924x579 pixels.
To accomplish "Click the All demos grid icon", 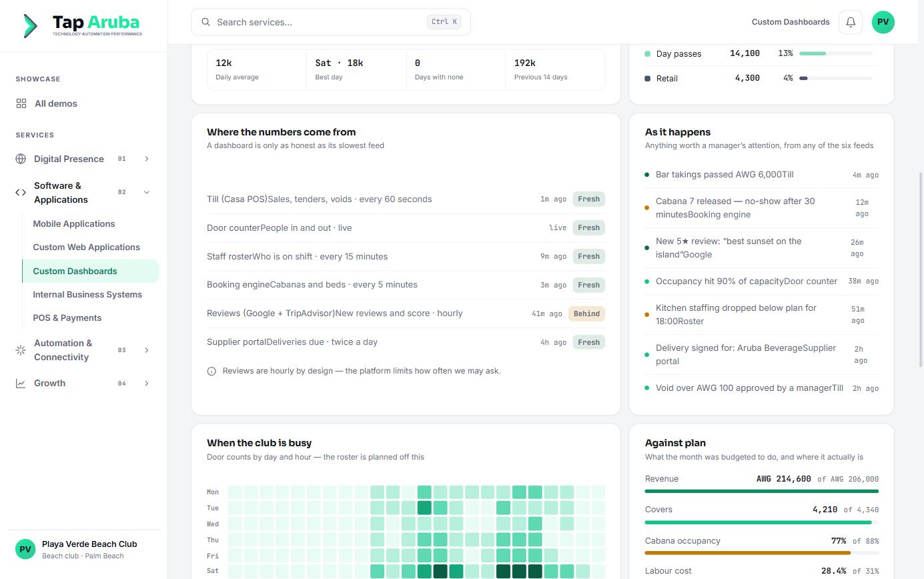I will [21, 103].
